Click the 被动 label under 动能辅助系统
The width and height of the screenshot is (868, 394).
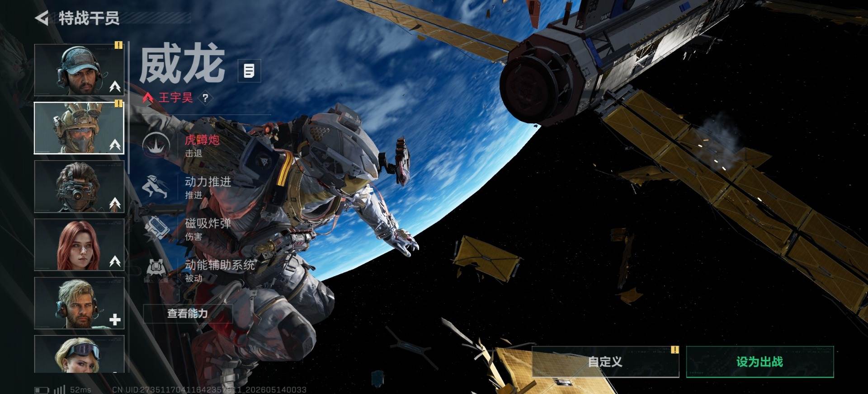193,278
